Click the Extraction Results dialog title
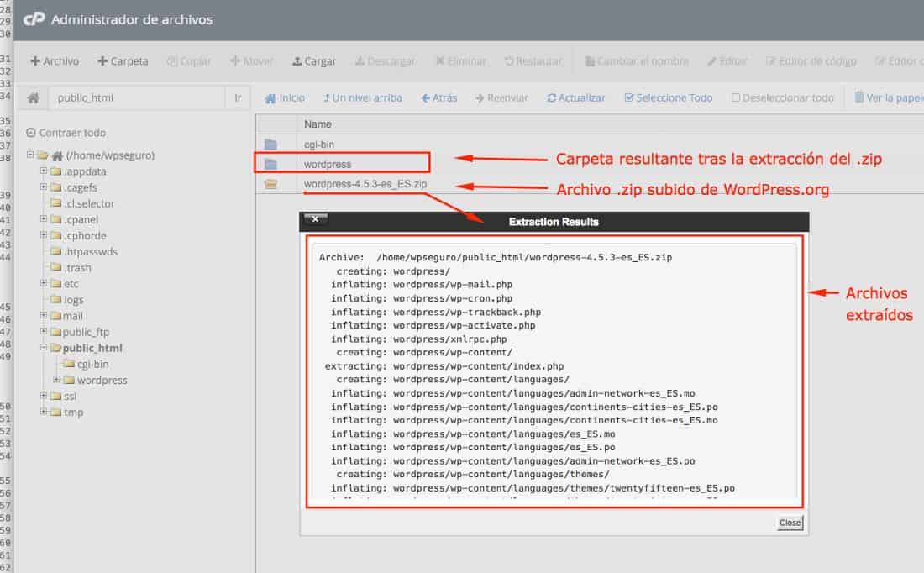This screenshot has height=573, width=924. click(554, 223)
